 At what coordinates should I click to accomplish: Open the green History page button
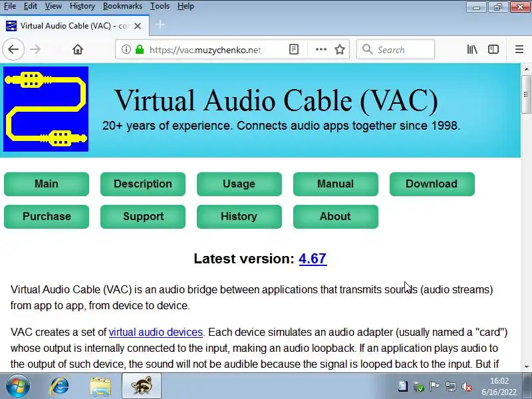(239, 217)
